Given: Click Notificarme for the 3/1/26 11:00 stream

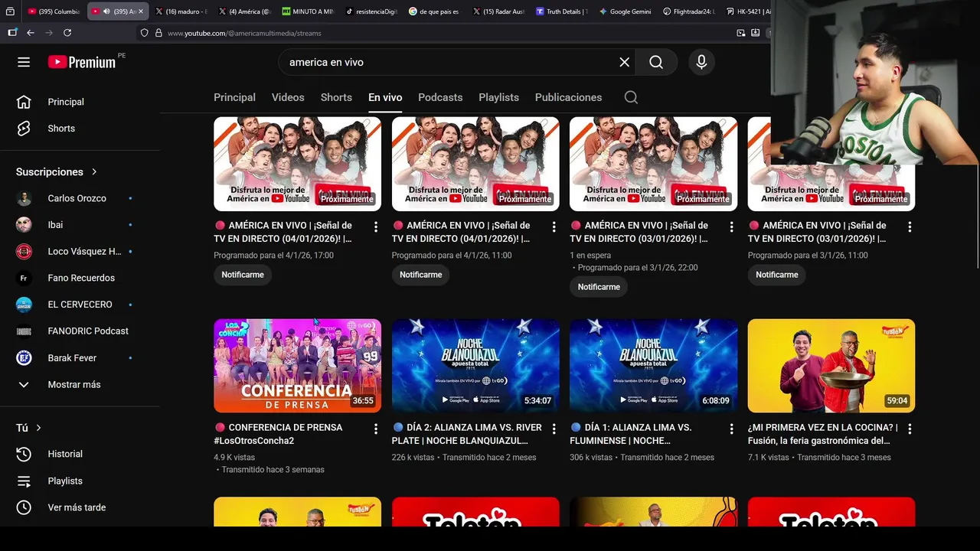Looking at the screenshot, I should tap(776, 275).
